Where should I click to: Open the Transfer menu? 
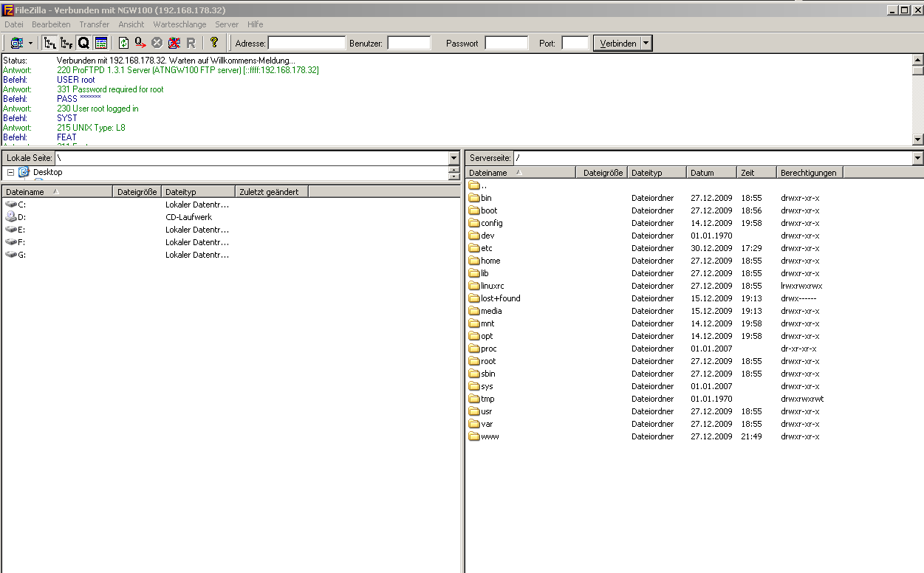coord(95,24)
